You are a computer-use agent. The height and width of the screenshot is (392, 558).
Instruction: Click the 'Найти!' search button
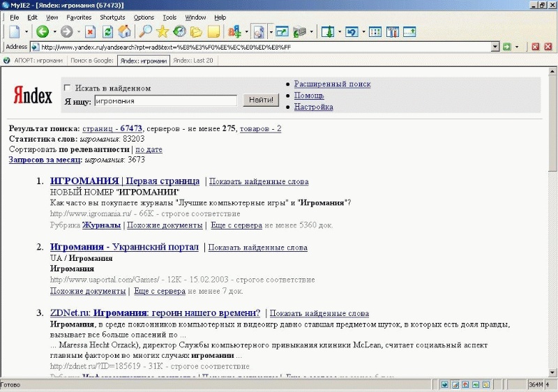pos(261,100)
